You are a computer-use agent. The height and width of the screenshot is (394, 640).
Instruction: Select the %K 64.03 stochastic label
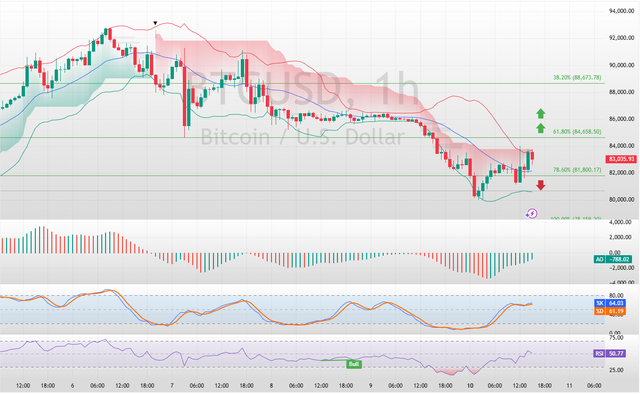click(x=610, y=303)
